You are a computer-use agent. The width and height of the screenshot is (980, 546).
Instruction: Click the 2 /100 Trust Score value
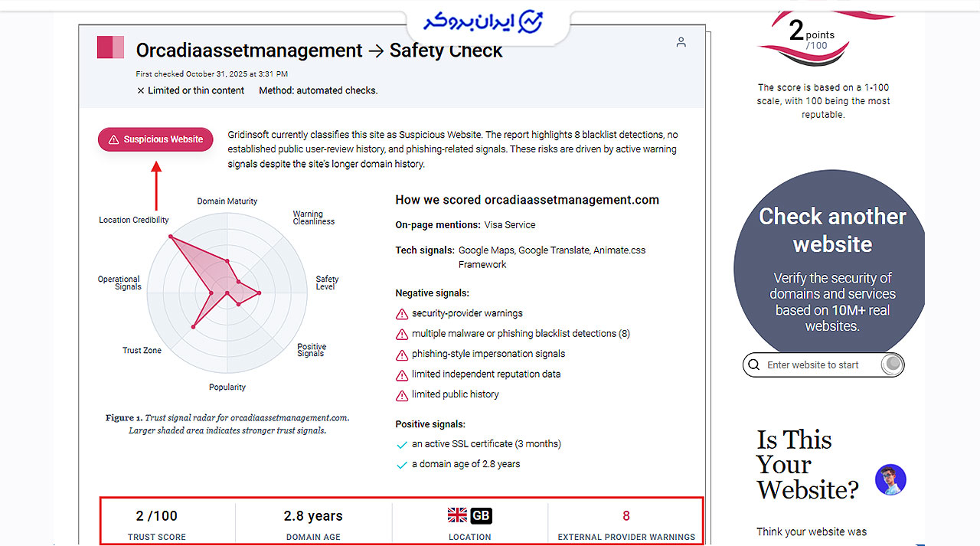157,516
